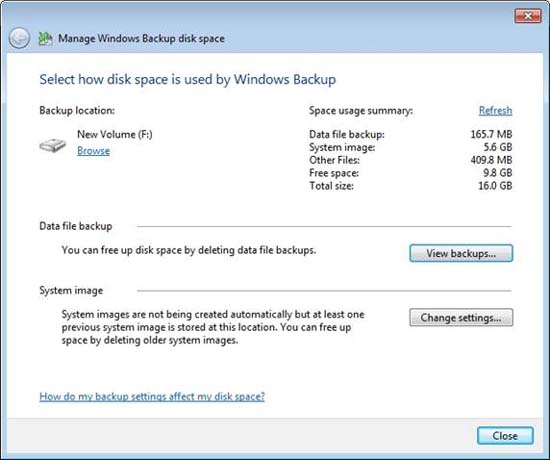This screenshot has height=460, width=550.
Task: Click the round back arrow button
Action: pos(19,38)
